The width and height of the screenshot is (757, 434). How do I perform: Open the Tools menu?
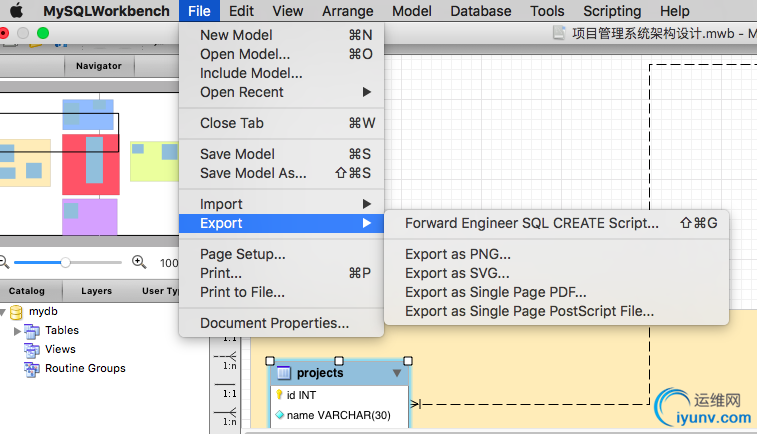point(547,11)
